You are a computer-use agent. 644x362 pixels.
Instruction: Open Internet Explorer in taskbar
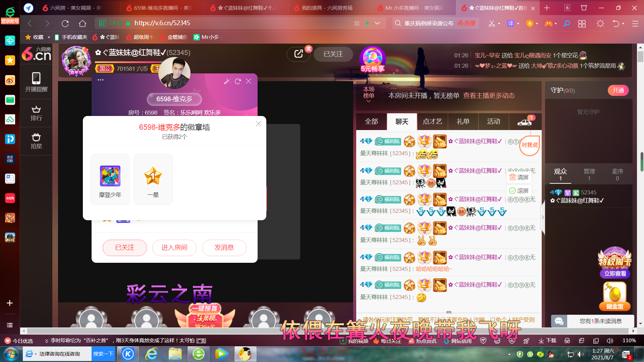[x=152, y=354]
